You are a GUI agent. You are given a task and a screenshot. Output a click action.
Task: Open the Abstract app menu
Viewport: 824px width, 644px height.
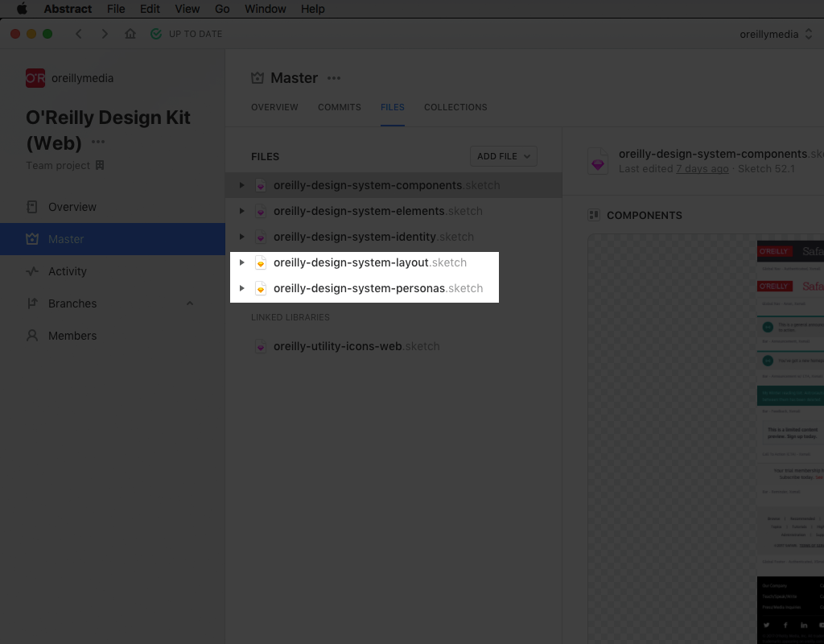[68, 9]
